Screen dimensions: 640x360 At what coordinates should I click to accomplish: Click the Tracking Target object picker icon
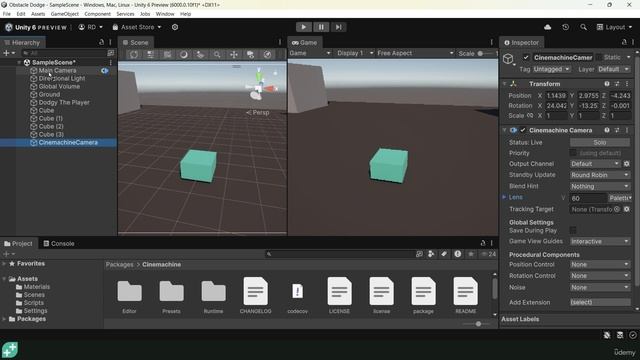[x=617, y=209]
